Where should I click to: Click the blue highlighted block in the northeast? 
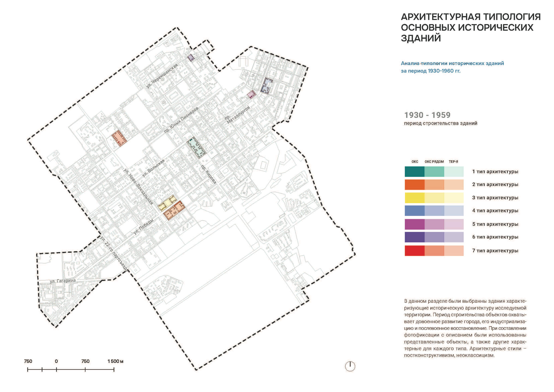tap(267, 85)
